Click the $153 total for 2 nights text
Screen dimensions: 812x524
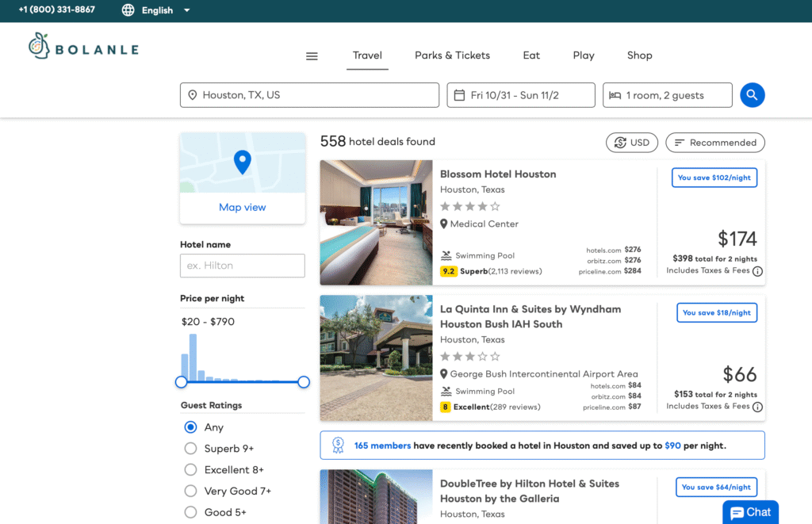point(716,394)
